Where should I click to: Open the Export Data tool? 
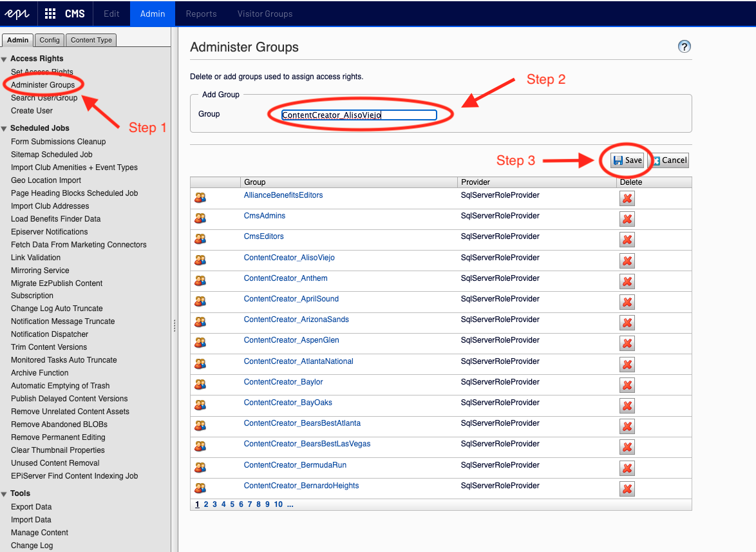32,507
